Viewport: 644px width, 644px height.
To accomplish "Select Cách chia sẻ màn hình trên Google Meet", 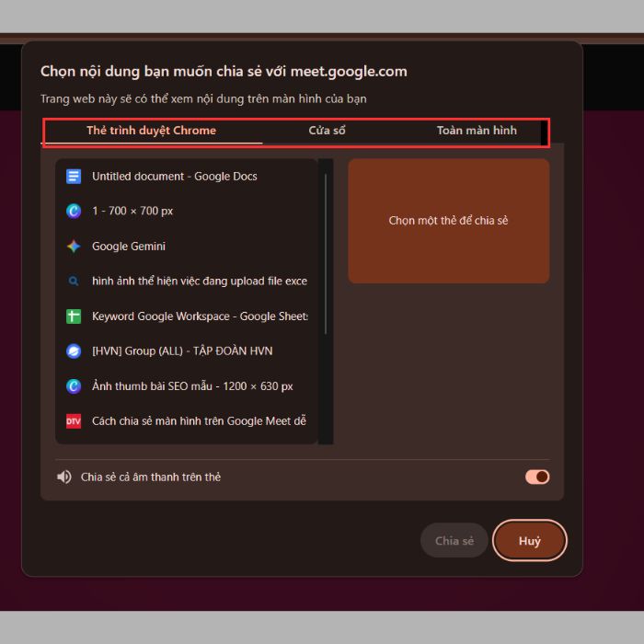I will coord(187,421).
